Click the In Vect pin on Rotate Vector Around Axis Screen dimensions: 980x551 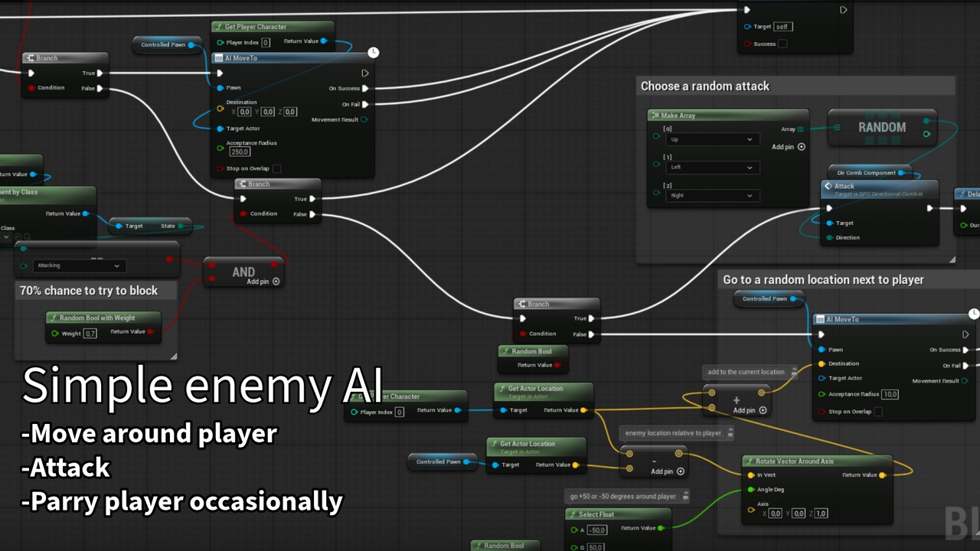click(x=750, y=474)
